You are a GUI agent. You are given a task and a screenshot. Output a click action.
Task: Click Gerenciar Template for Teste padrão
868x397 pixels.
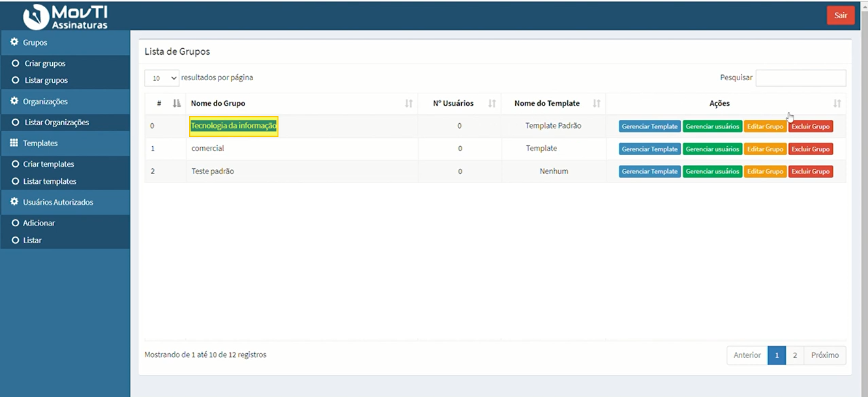[x=650, y=171]
